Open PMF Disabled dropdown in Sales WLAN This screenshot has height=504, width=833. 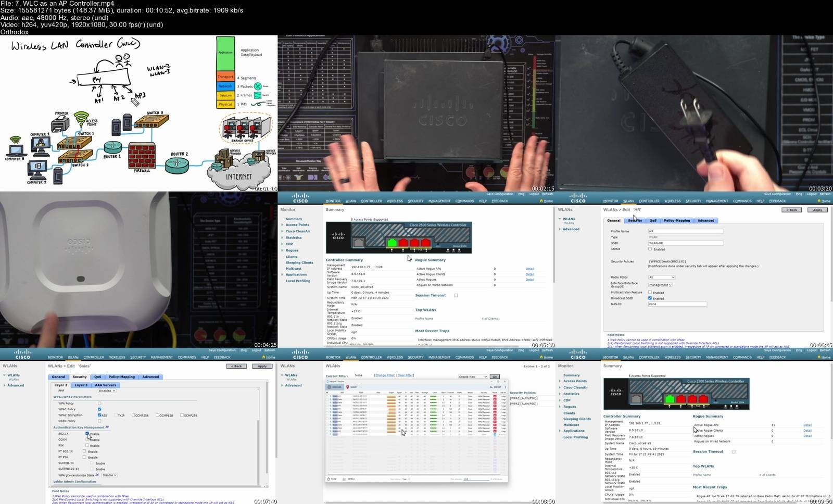point(107,390)
